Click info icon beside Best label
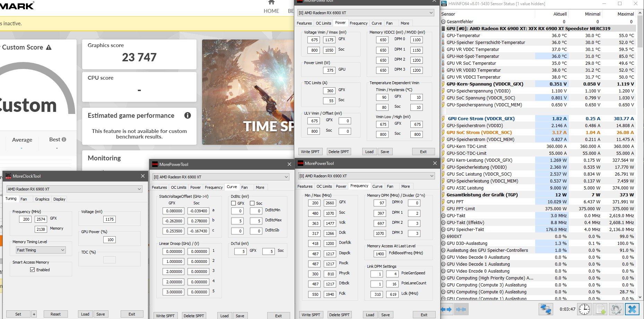 pos(64,139)
